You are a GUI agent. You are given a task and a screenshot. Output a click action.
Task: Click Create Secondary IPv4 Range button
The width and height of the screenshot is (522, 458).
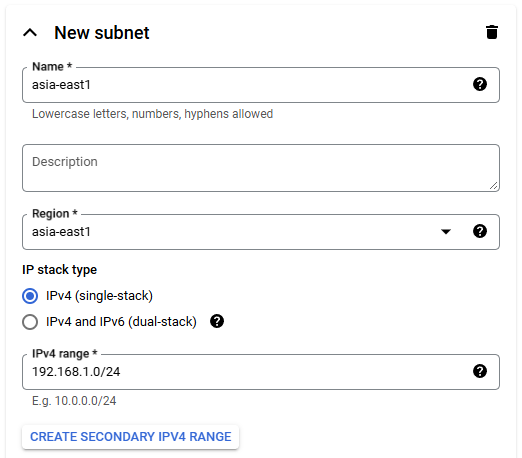point(130,437)
